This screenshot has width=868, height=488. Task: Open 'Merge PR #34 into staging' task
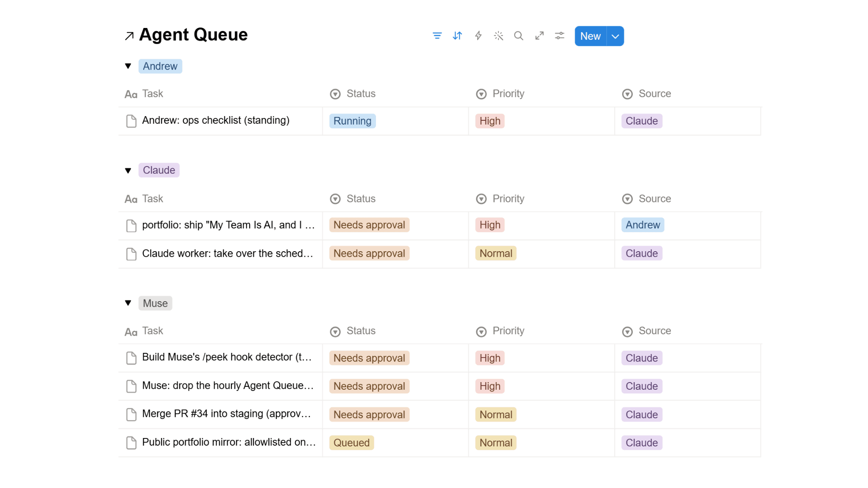click(x=227, y=413)
